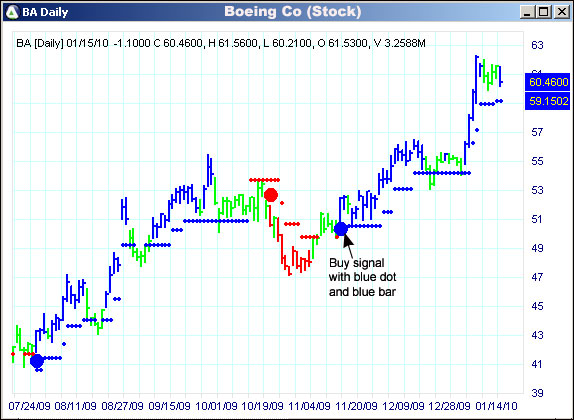
Task: Close the Boeing Co chart window
Action: tap(562, 12)
